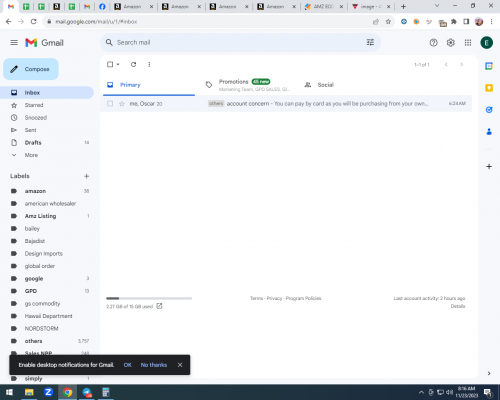The width and height of the screenshot is (500, 400).
Task: Open account activity Details link
Action: (x=458, y=306)
